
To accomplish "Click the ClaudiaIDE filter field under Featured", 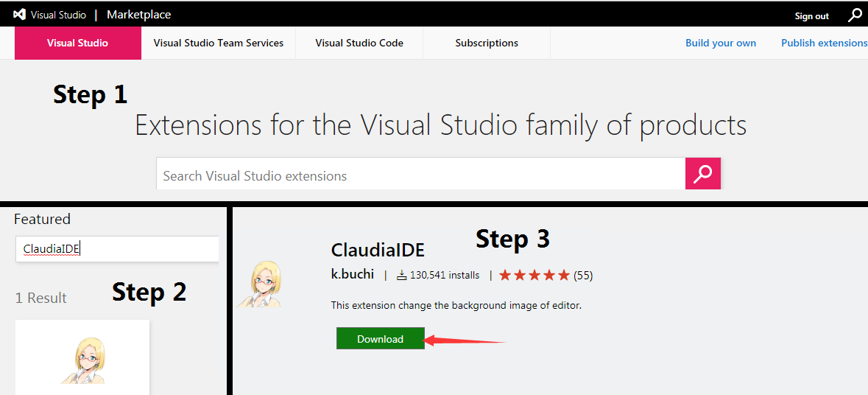I will (x=117, y=249).
